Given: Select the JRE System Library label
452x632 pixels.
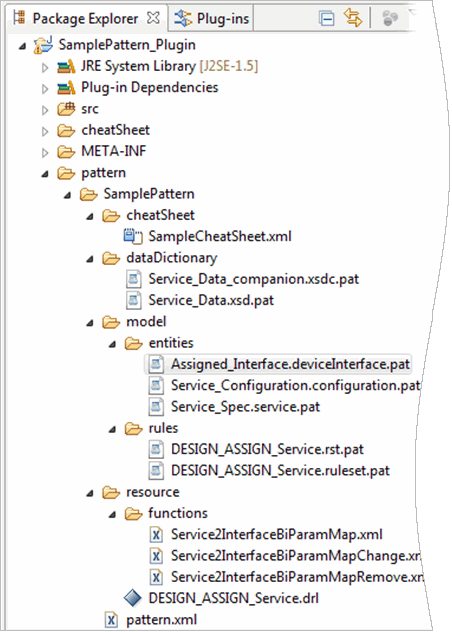Looking at the screenshot, I should click(x=138, y=67).
